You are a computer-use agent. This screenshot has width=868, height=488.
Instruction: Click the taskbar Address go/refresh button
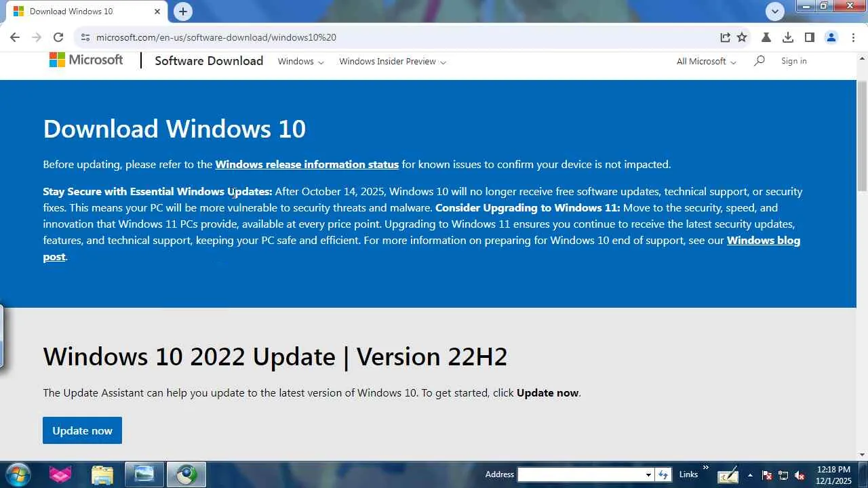(x=663, y=474)
